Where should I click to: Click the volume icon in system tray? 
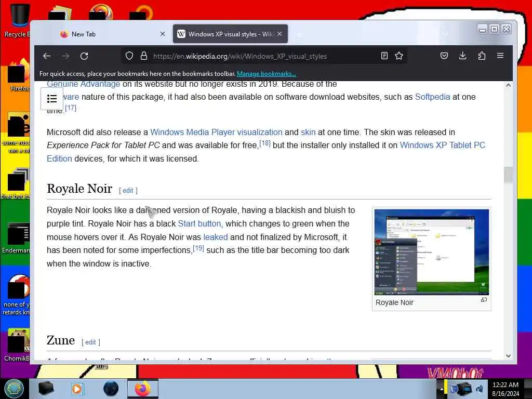pos(480,389)
